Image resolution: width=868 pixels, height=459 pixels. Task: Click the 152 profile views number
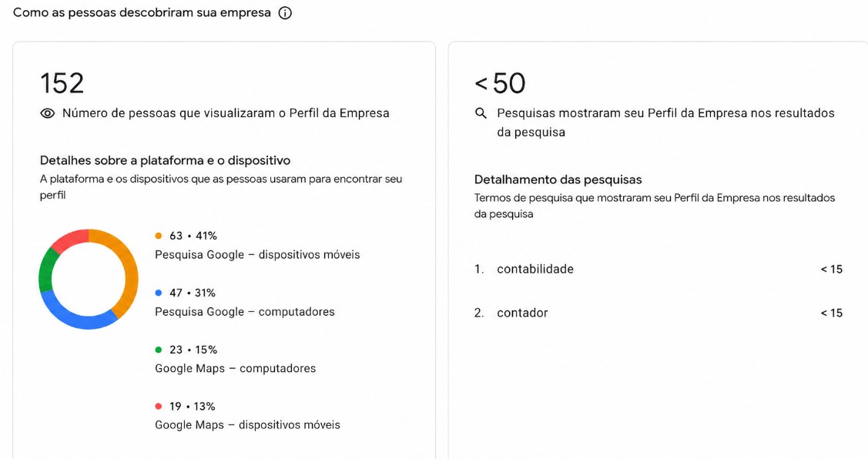point(62,84)
